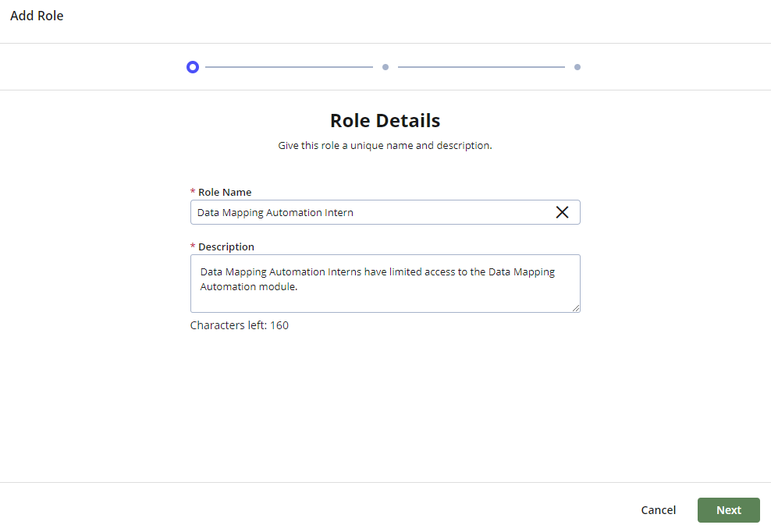Select the Role Details heading
This screenshot has width=771, height=532.
385,120
